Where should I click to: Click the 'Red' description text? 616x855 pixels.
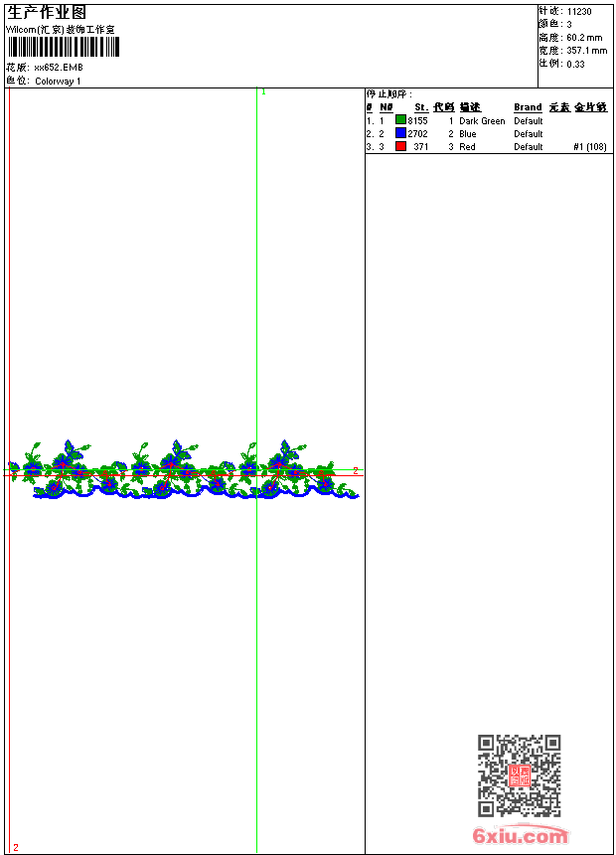[x=467, y=147]
